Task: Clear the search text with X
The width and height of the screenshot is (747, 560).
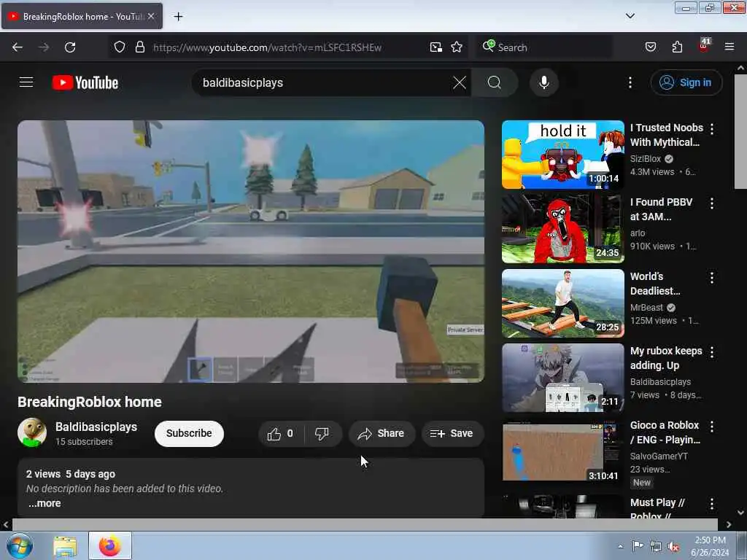Action: [x=460, y=82]
